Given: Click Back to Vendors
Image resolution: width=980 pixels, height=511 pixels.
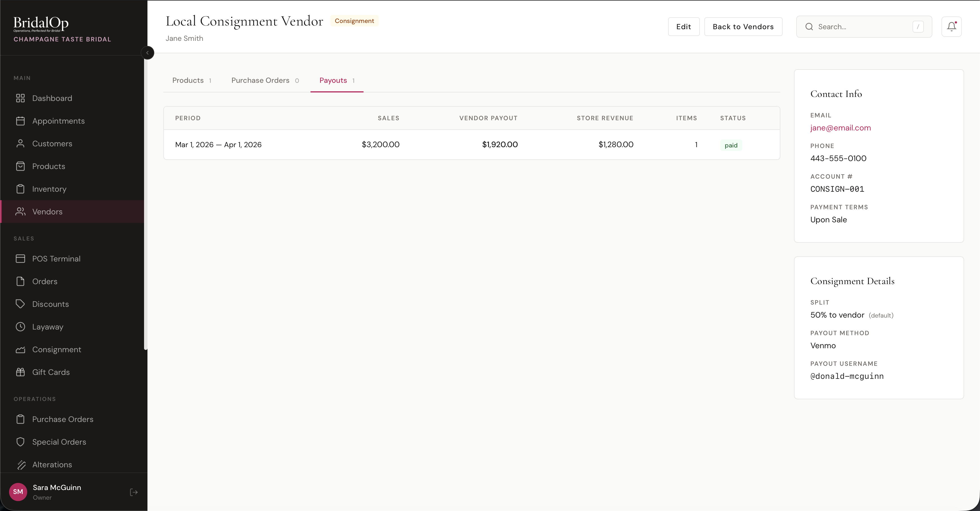Looking at the screenshot, I should tap(743, 26).
